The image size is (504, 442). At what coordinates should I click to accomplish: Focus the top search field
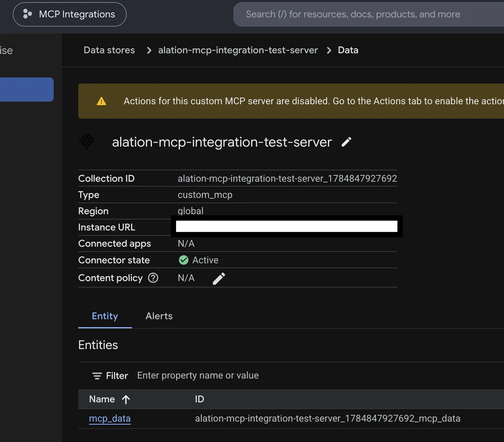[368, 14]
